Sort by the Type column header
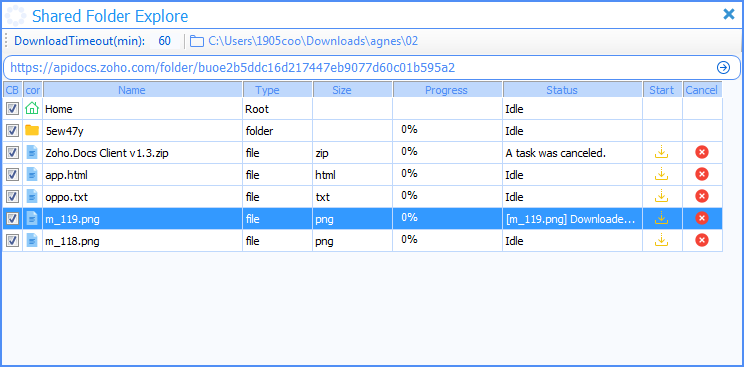Screen dimensions: 744x367 278,90
